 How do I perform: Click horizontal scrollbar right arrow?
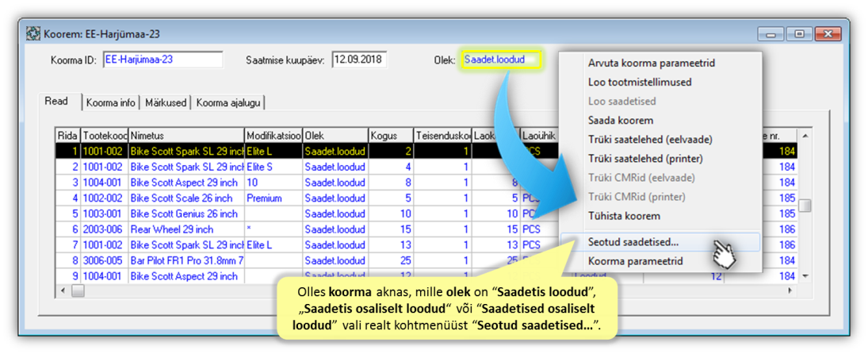click(x=792, y=291)
